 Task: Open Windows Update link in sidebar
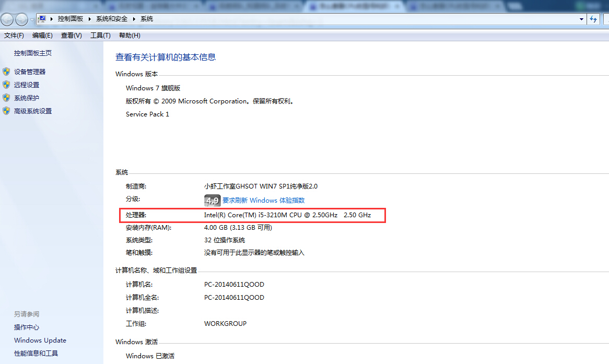coord(40,340)
